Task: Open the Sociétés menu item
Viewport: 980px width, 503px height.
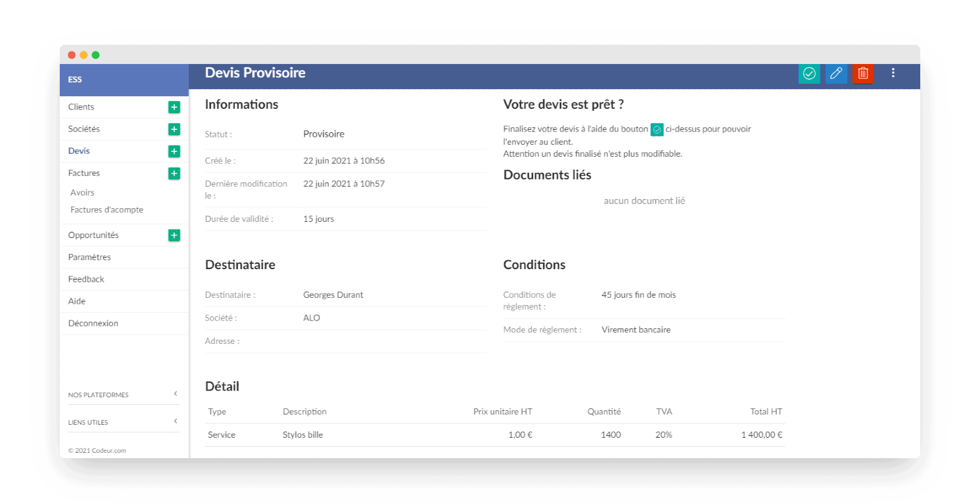Action: (84, 129)
